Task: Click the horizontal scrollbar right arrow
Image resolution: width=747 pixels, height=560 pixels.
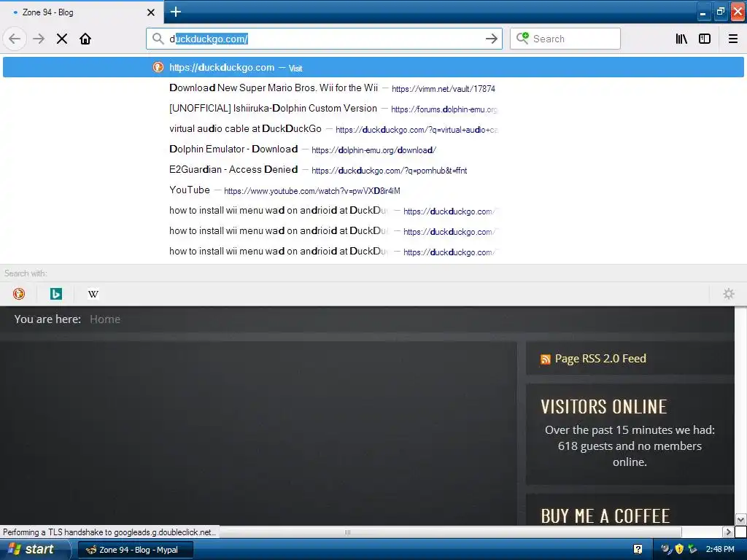Action: pyautogui.click(x=727, y=532)
